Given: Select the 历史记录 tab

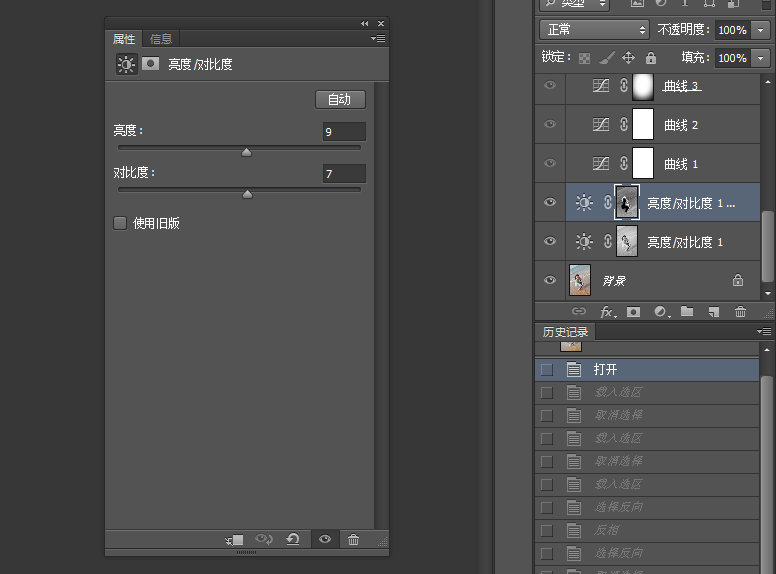Looking at the screenshot, I should pyautogui.click(x=566, y=332).
